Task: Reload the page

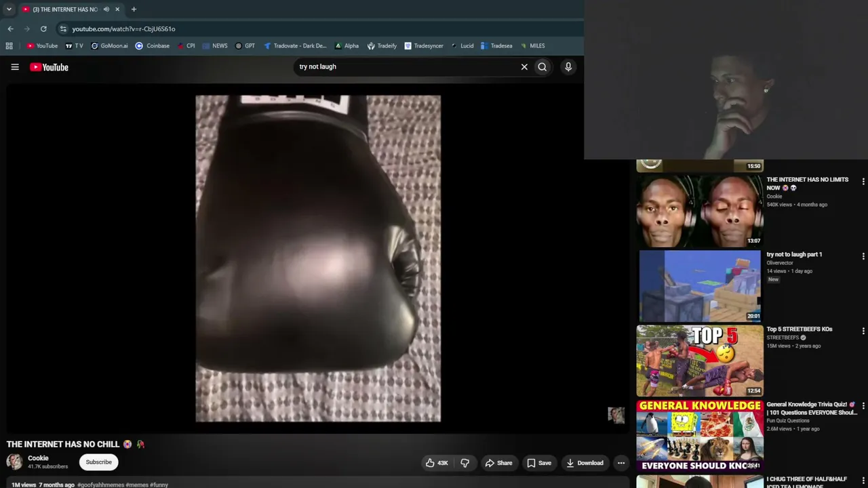Action: click(x=43, y=28)
